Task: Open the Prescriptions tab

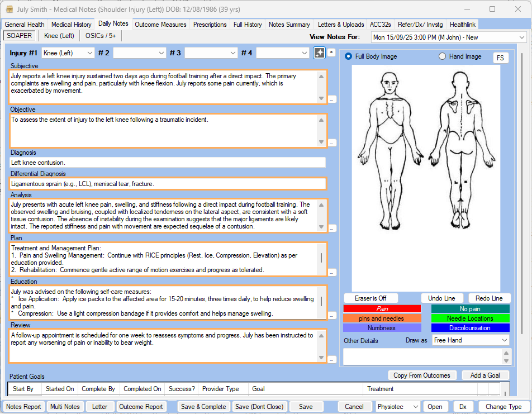Action: point(210,25)
